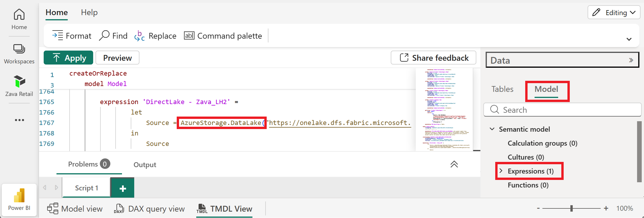Click the Search field in Data pane

(562, 110)
